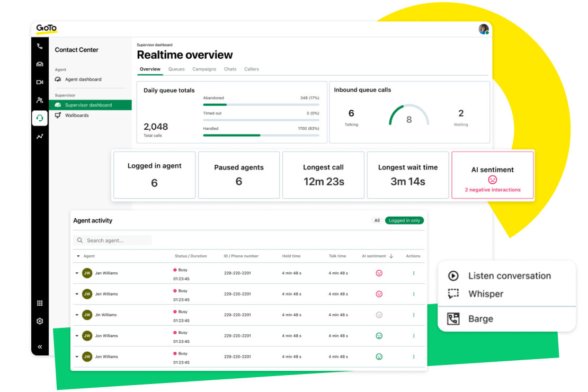Screen dimensions: 588x392
Task: Click the Search agent input field
Action: click(x=112, y=239)
